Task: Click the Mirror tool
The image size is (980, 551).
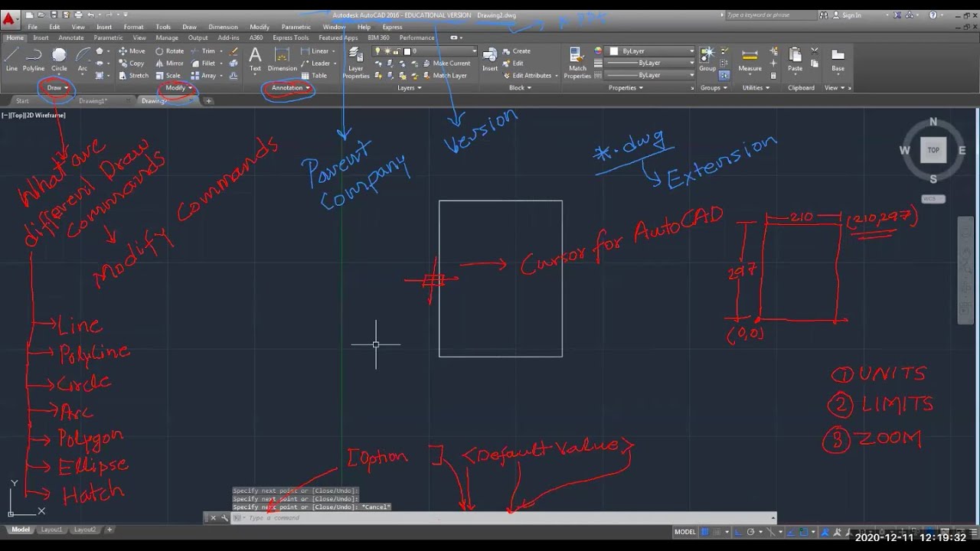Action: coord(169,64)
